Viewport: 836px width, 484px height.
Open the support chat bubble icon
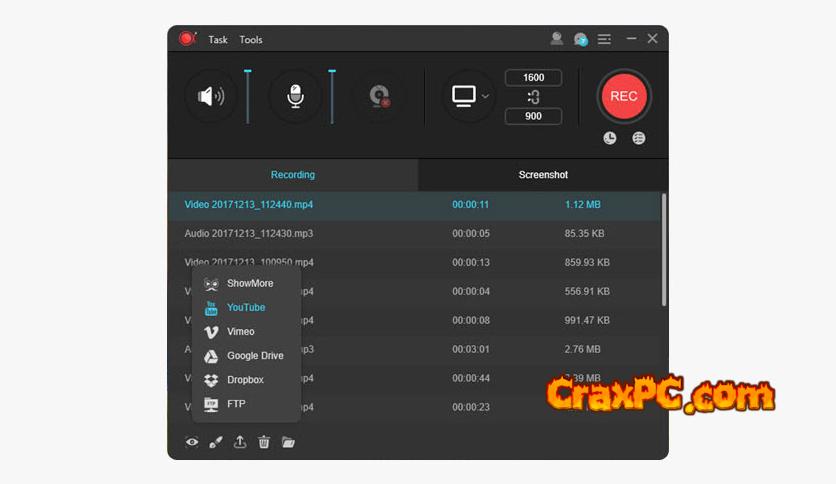[x=581, y=39]
